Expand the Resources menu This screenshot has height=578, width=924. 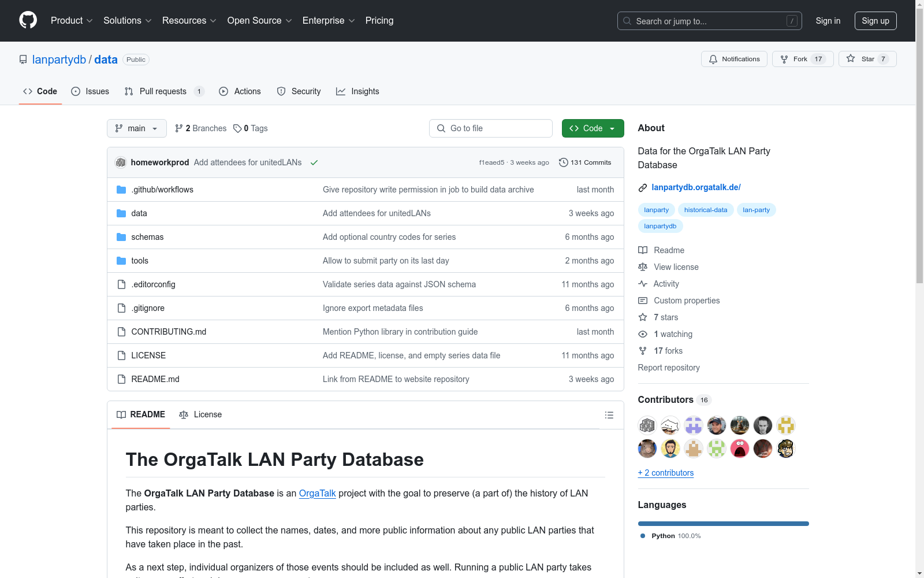pyautogui.click(x=189, y=21)
